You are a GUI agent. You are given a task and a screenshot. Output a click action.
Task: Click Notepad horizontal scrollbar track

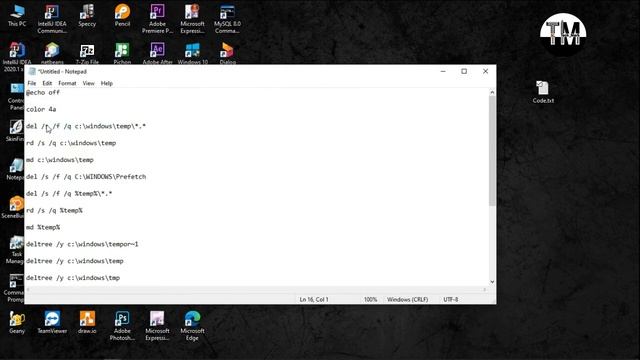[256, 289]
